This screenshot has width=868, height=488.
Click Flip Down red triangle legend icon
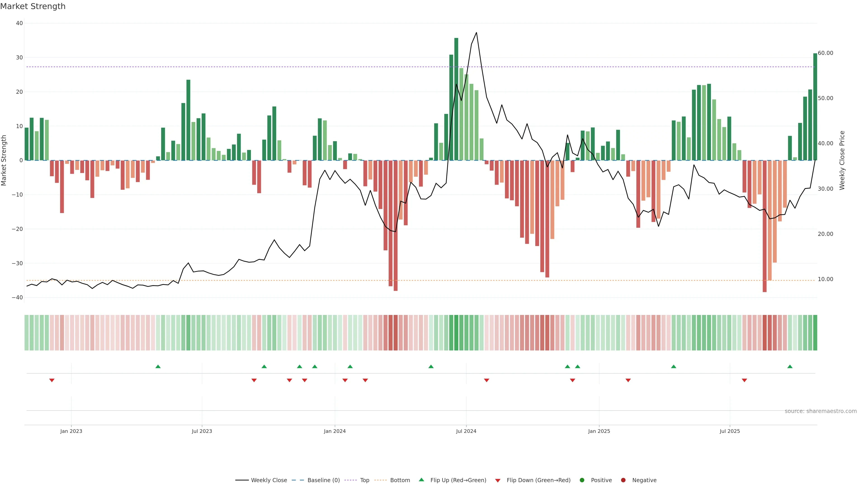point(498,480)
